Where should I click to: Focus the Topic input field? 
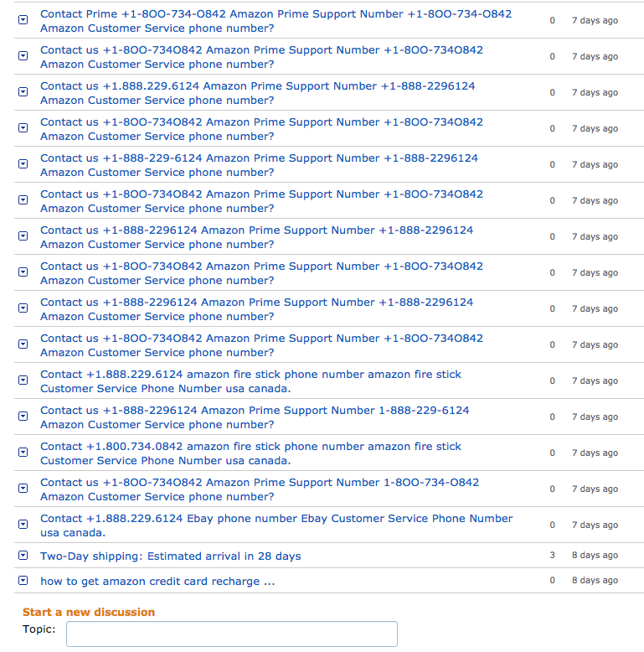coord(232,634)
